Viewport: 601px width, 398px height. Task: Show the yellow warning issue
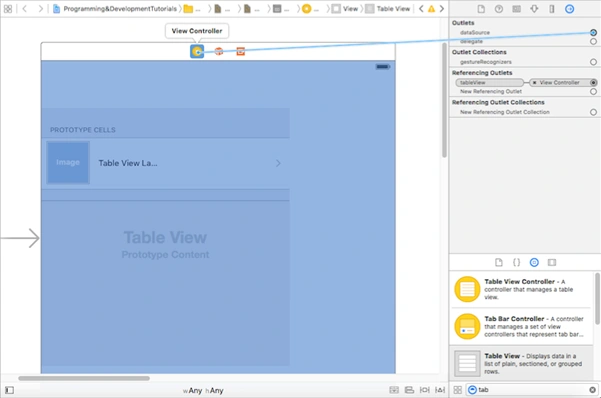431,8
